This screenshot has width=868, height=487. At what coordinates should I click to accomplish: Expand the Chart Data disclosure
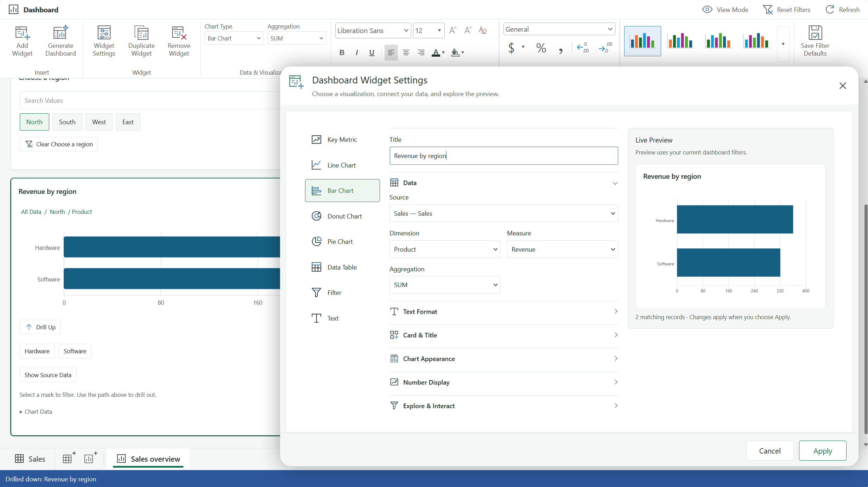click(x=36, y=412)
